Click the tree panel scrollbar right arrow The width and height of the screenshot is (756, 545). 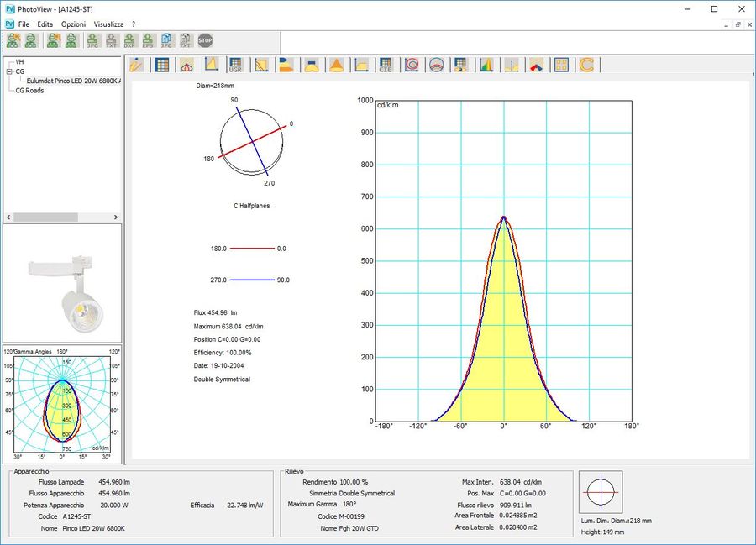(116, 217)
